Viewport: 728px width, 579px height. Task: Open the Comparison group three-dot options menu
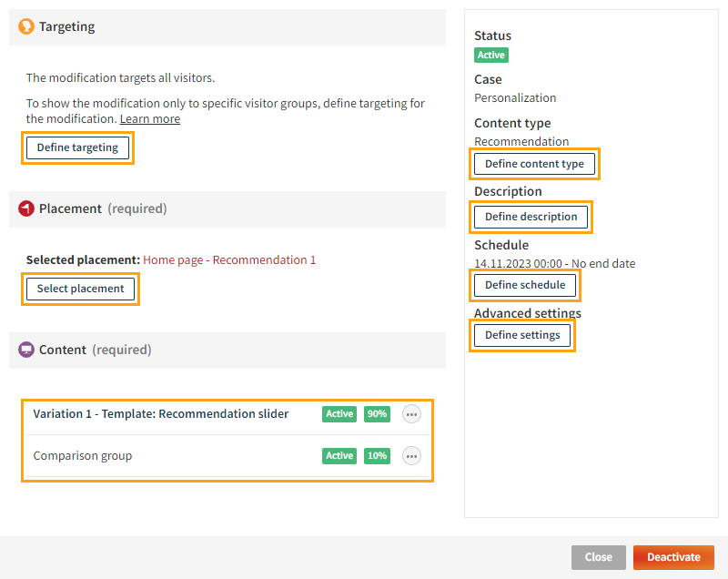tap(411, 455)
